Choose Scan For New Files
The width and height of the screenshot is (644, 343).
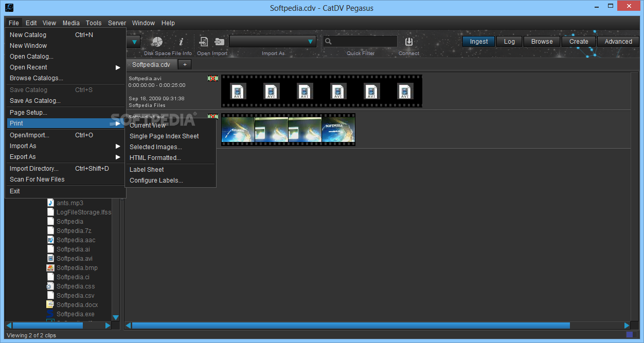(65, 179)
